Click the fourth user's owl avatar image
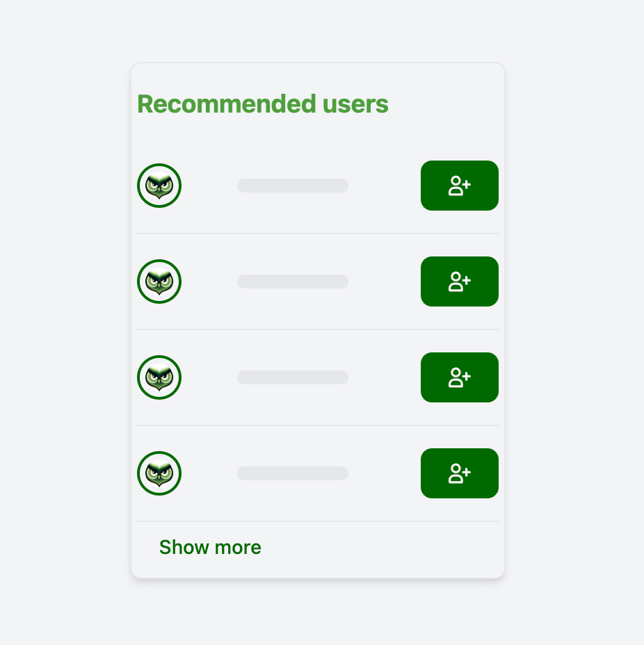The image size is (644, 645). [159, 473]
